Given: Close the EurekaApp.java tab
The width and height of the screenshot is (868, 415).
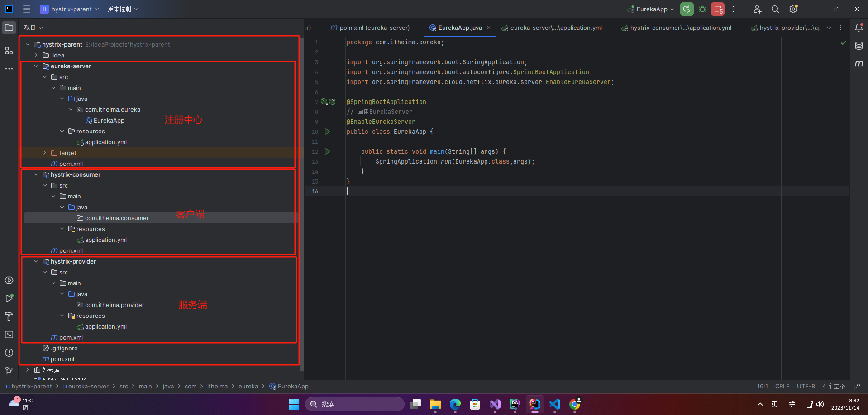Looking at the screenshot, I should click(x=489, y=28).
